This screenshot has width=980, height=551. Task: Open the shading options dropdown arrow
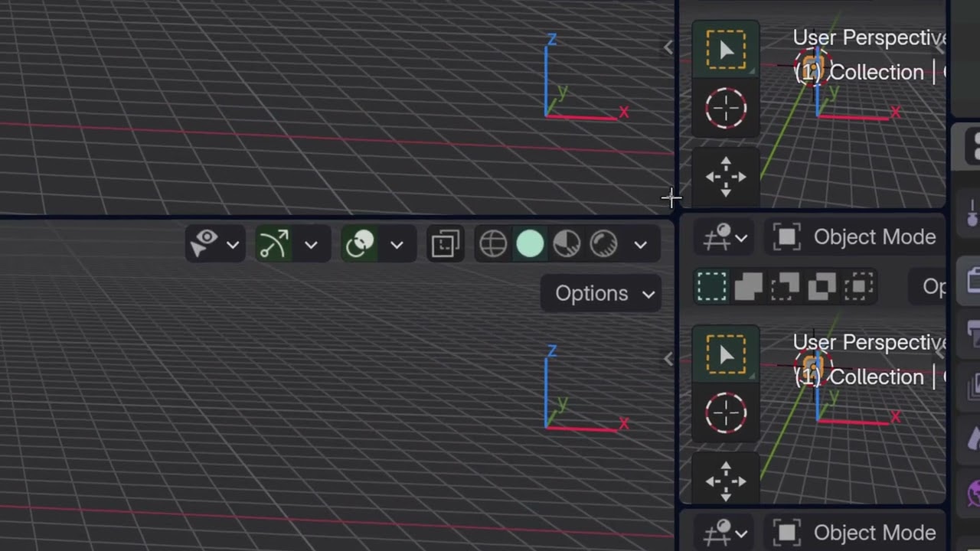641,245
